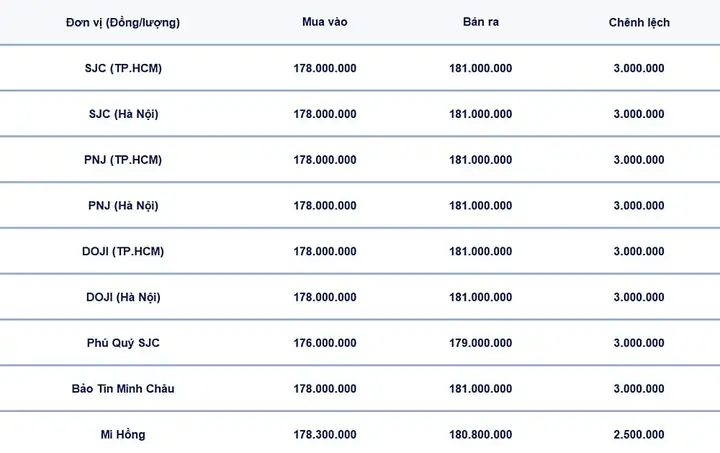Screen dimensions: 720x453
Task: Click the 'Mi Hồng' row label
Action: coord(123,434)
